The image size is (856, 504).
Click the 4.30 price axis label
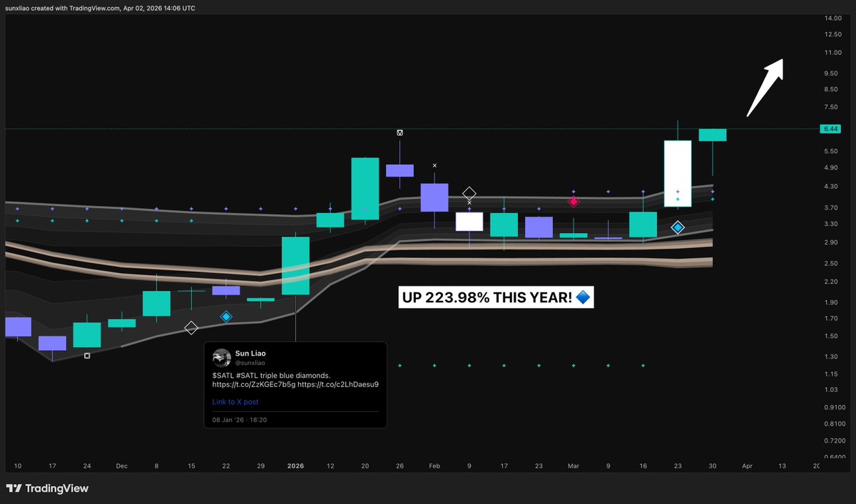[830, 186]
